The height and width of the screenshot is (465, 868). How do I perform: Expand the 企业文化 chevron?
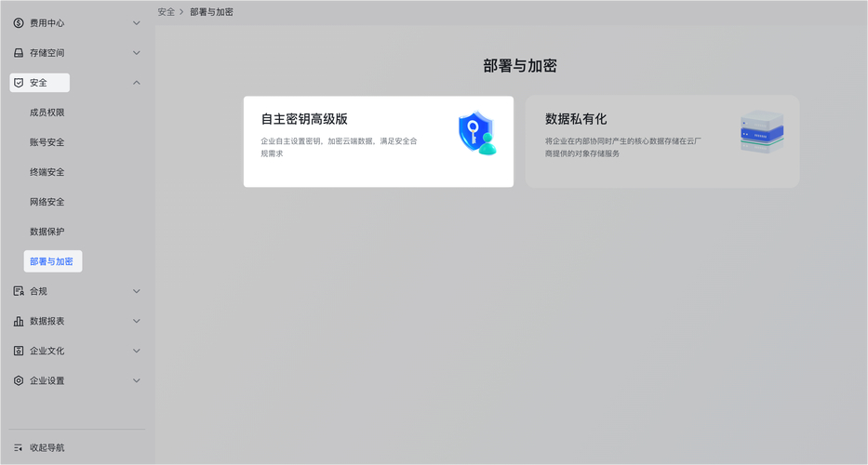pyautogui.click(x=136, y=351)
